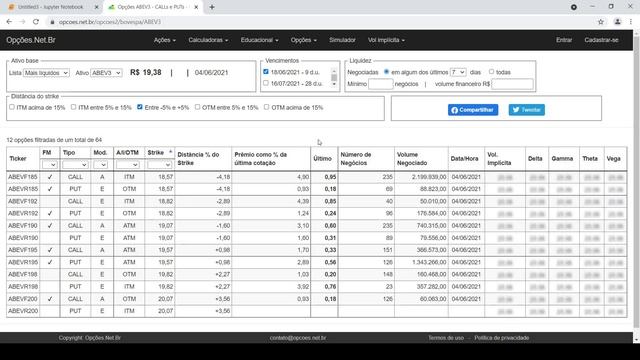Check the todas liquidity checkbox

click(491, 72)
